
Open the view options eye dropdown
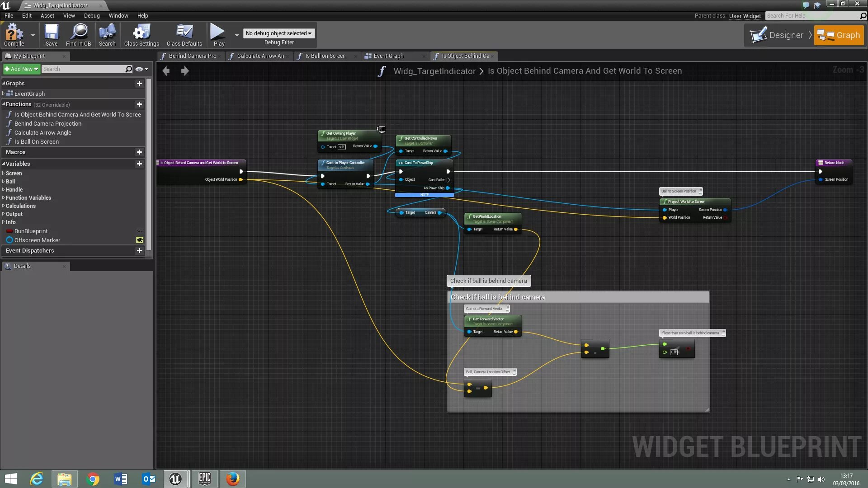point(142,69)
